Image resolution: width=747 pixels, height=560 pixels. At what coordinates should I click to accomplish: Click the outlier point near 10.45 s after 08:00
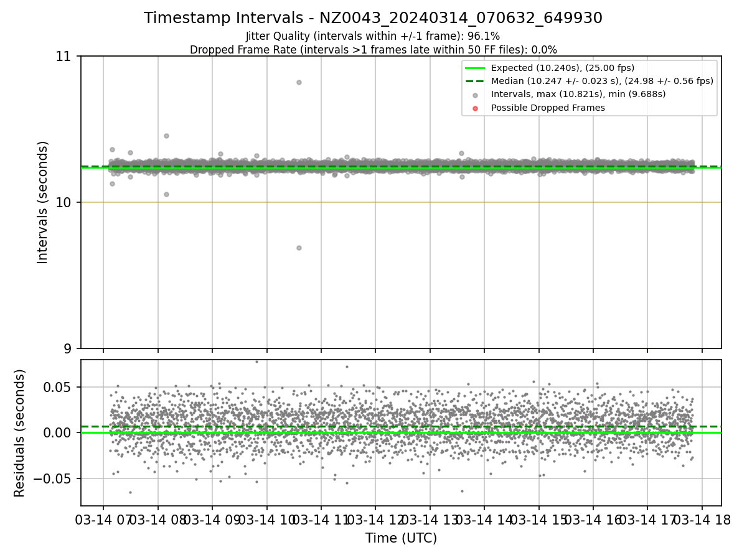(166, 136)
